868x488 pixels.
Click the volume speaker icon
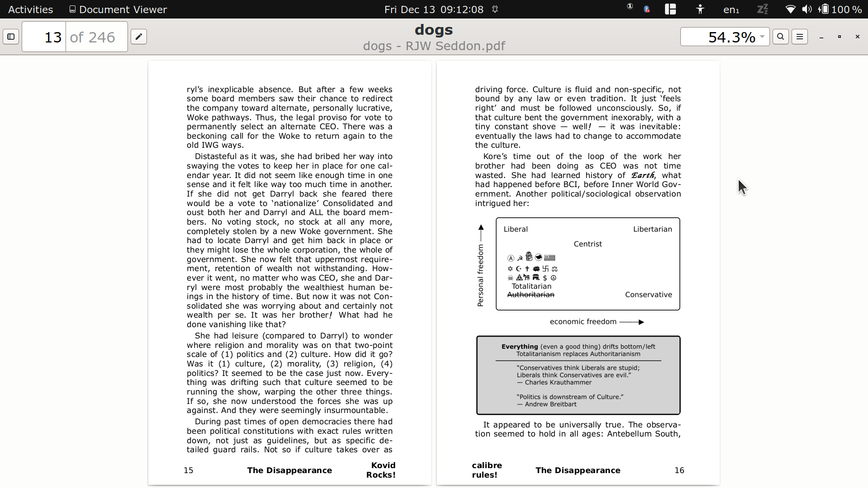click(x=807, y=9)
